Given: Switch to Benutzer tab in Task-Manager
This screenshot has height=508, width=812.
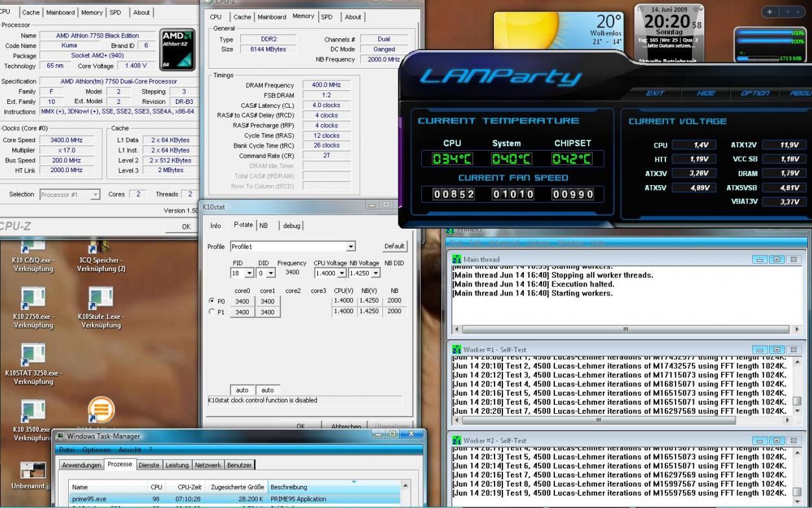Looking at the screenshot, I should [239, 465].
